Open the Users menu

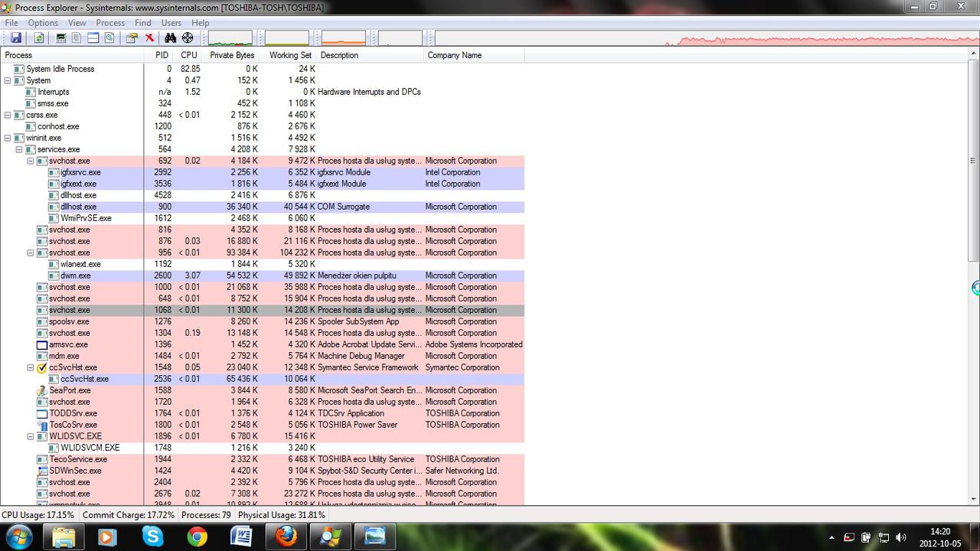[171, 23]
